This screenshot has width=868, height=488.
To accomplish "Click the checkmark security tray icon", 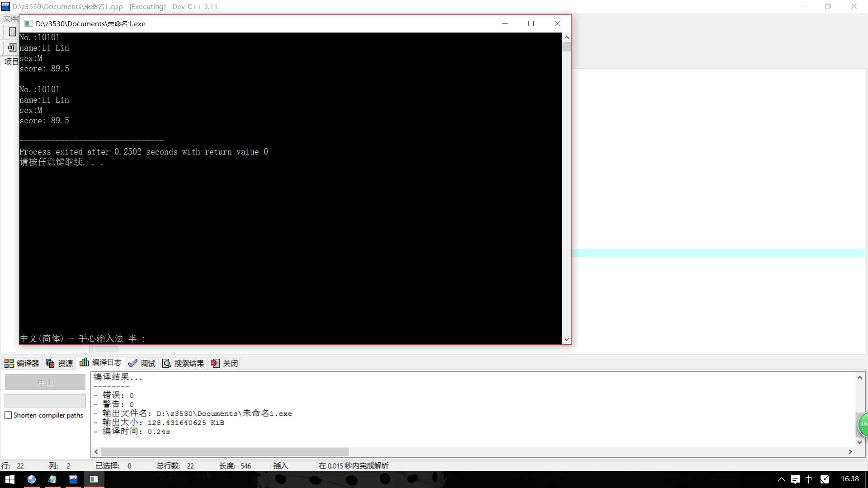I will 825,479.
